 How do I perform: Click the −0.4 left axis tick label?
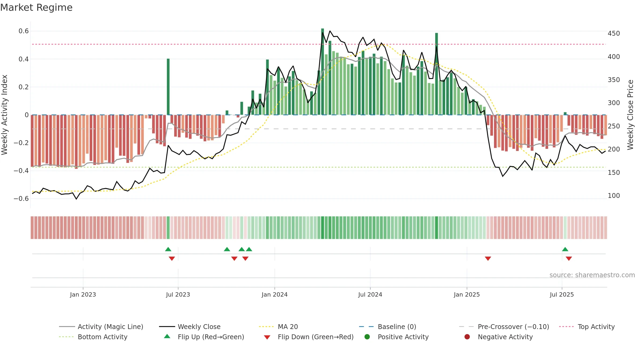tap(21, 171)
